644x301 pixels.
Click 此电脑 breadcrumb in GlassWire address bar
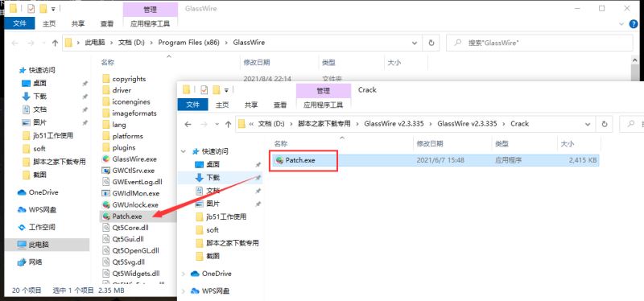tap(95, 43)
